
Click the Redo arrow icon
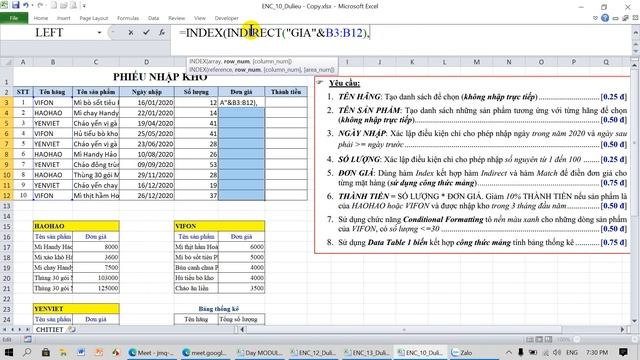(x=40, y=5)
